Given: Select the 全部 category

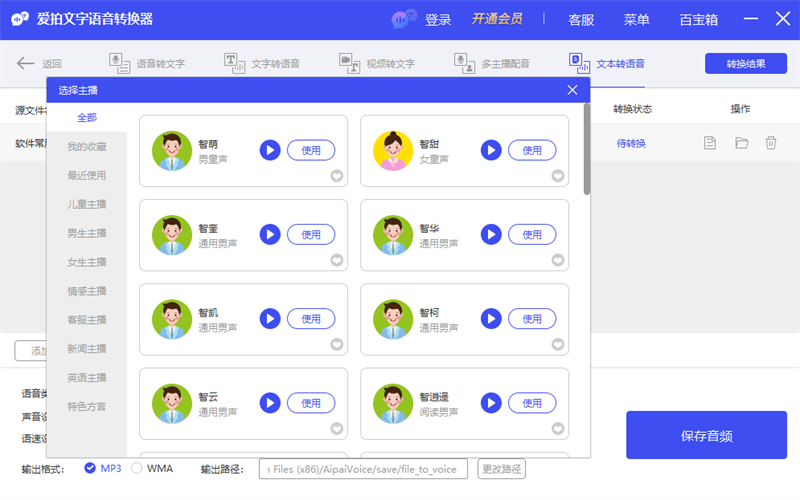Looking at the screenshot, I should click(87, 118).
